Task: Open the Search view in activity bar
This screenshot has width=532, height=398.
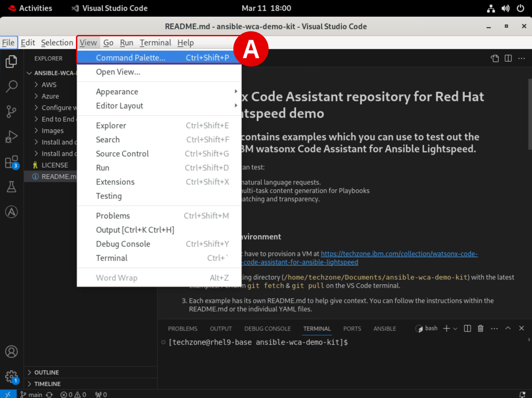Action: 11,86
